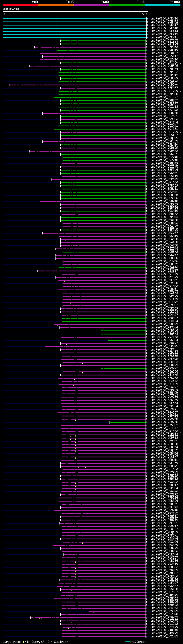This screenshot has height=644, width=183.
Task: Select label UniRef100_Q68HC7
Action: (x=164, y=318)
